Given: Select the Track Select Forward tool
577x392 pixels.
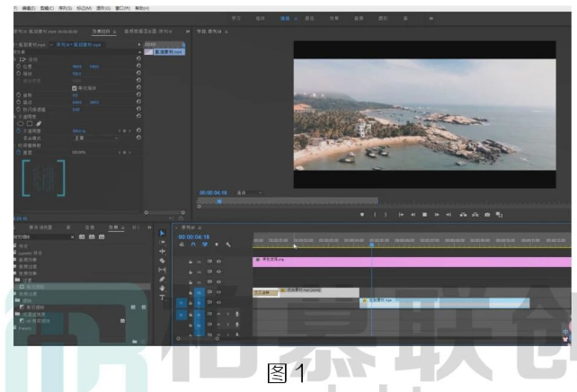Looking at the screenshot, I should (x=162, y=242).
